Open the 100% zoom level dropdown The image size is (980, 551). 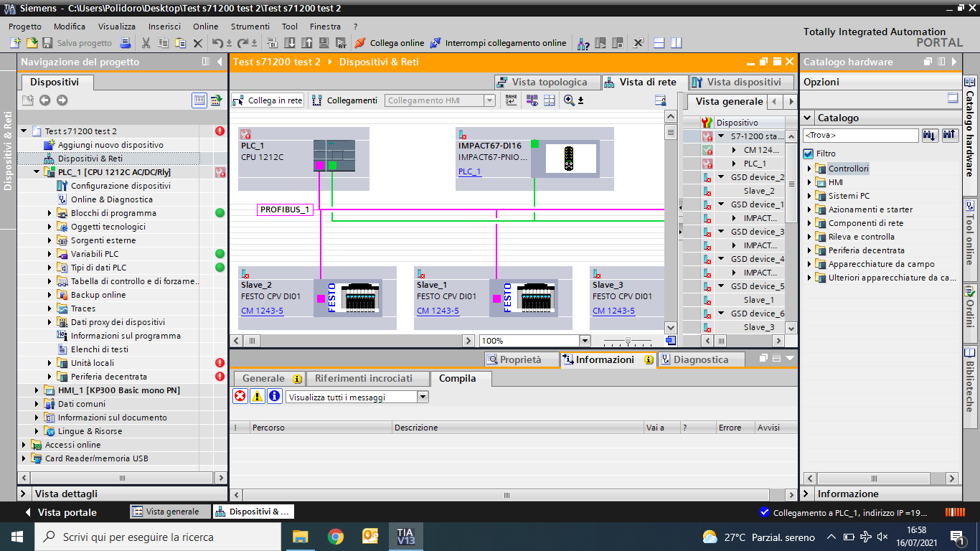coord(585,341)
